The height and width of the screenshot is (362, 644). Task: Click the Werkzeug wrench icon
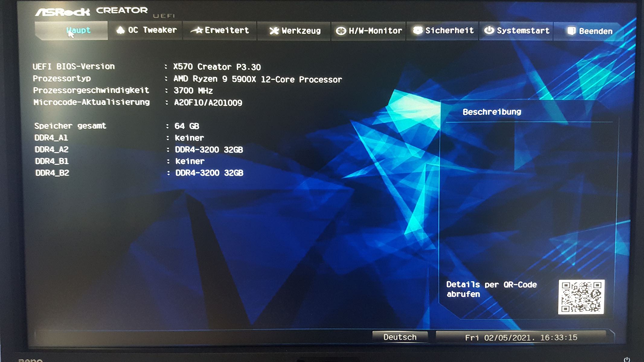[x=274, y=31]
